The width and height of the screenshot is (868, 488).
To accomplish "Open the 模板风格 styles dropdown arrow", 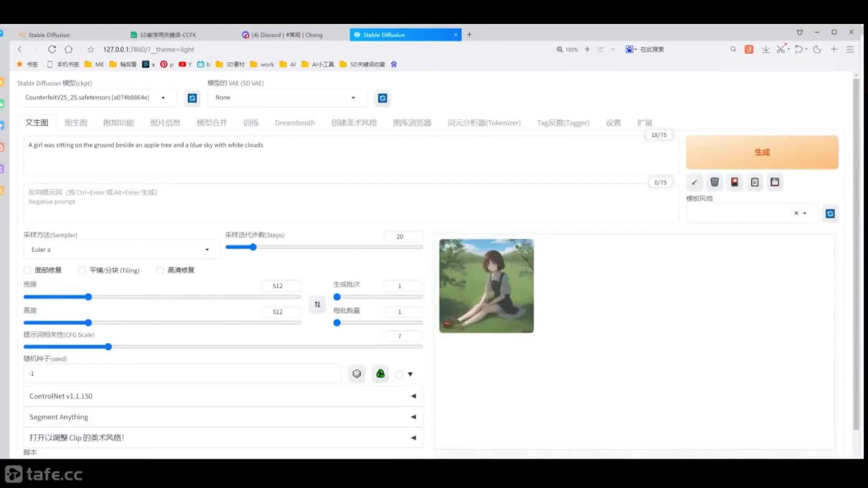I will pyautogui.click(x=805, y=213).
